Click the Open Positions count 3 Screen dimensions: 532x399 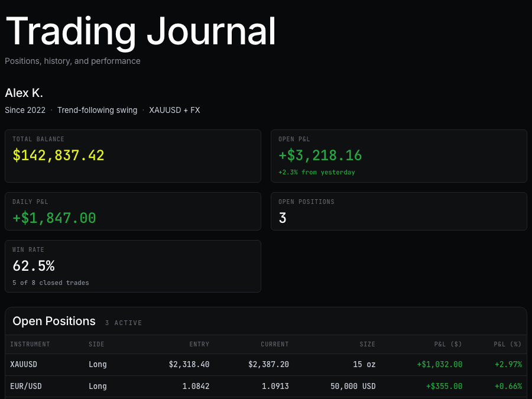pyautogui.click(x=283, y=218)
